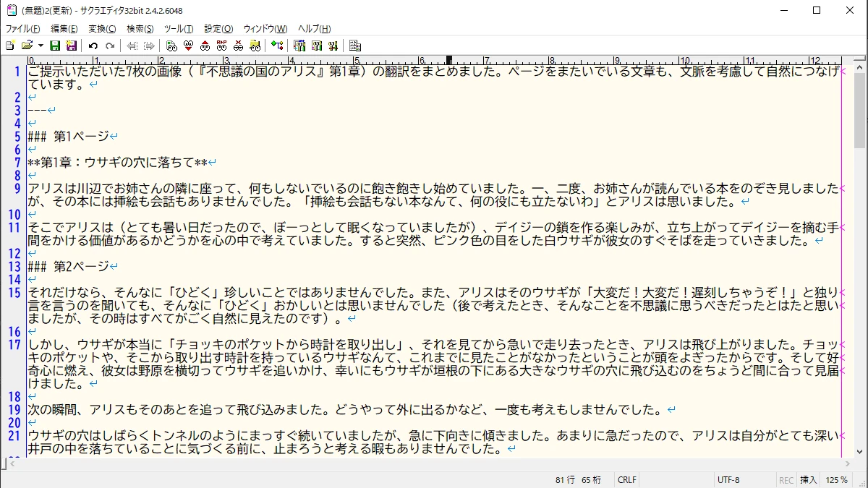The width and height of the screenshot is (868, 488).
Task: Open the 設定(O) menu
Action: click(x=218, y=29)
